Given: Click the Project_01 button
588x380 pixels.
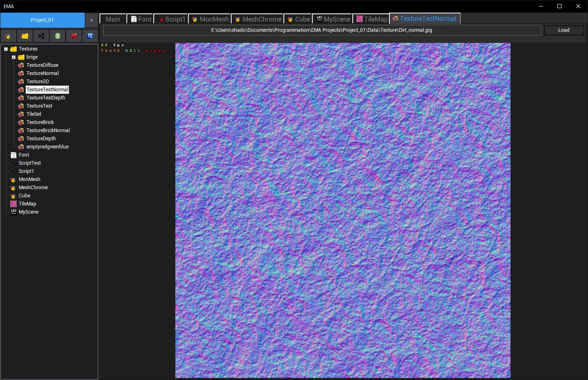Looking at the screenshot, I should click(x=42, y=20).
